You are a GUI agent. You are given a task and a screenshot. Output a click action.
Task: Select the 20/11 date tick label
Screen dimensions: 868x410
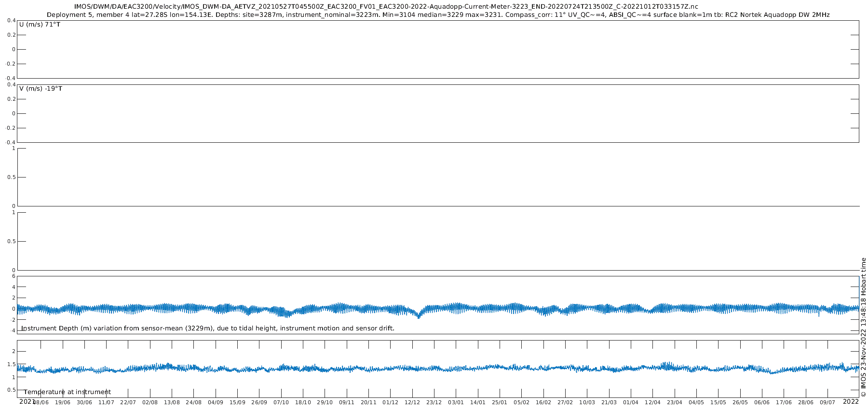368,402
